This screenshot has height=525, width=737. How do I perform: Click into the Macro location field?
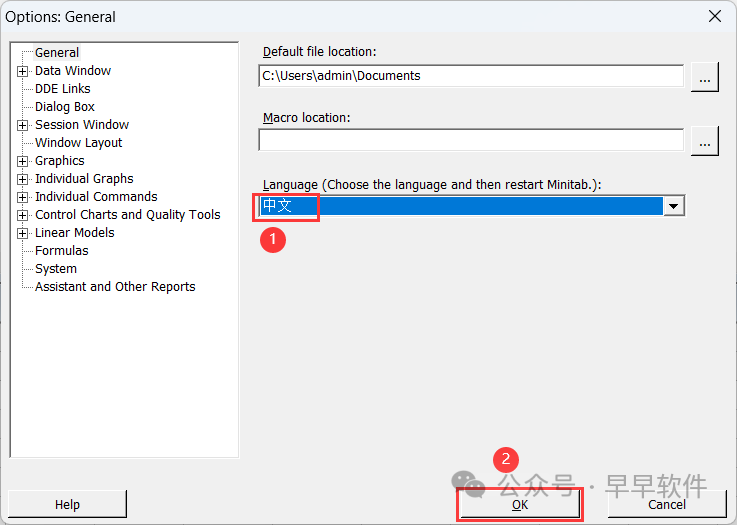470,140
